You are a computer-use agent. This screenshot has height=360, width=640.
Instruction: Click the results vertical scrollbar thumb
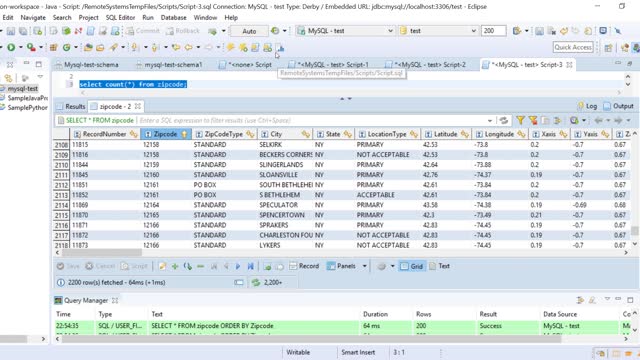(x=634, y=231)
